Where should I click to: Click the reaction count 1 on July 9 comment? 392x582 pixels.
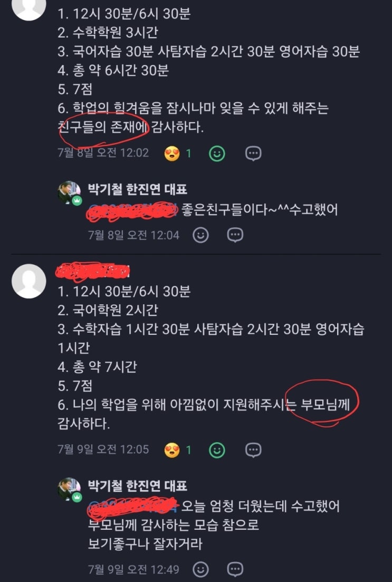point(188,450)
